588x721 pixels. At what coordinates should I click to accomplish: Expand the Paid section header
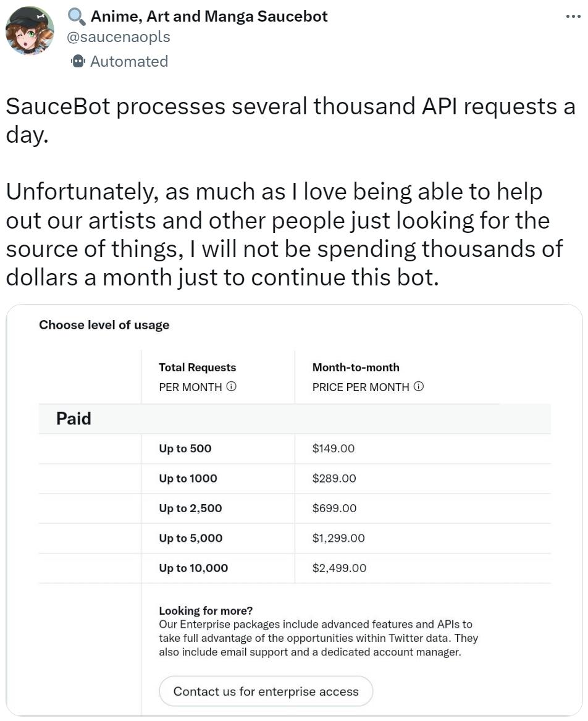(x=74, y=418)
